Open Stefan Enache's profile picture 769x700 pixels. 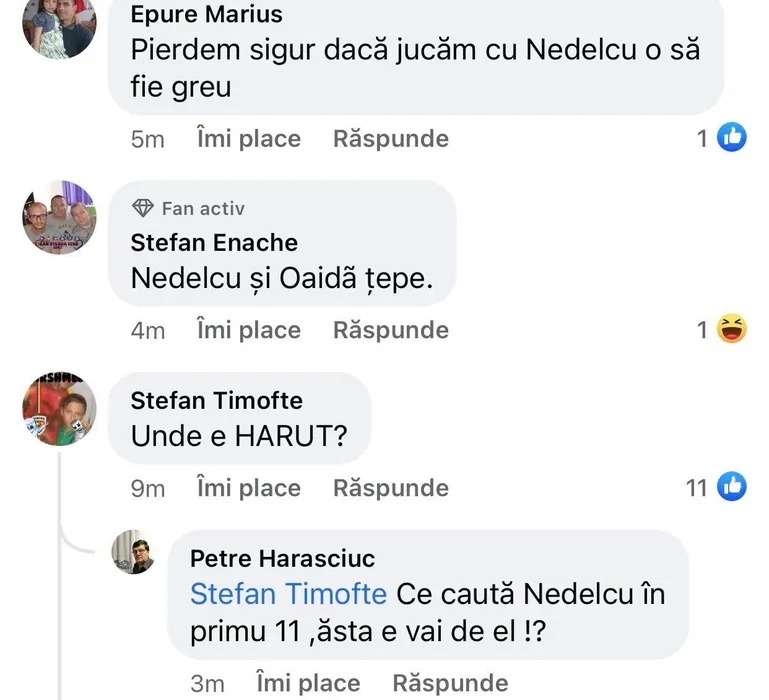[59, 218]
